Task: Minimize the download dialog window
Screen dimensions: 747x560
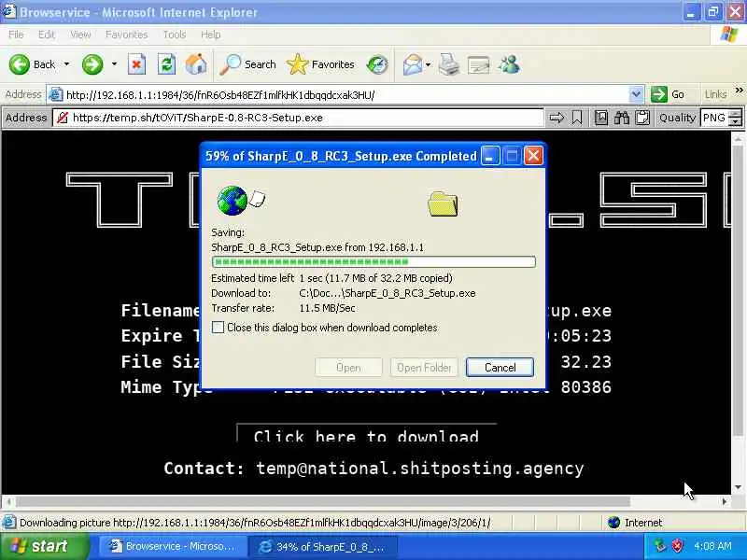Action: click(x=489, y=156)
